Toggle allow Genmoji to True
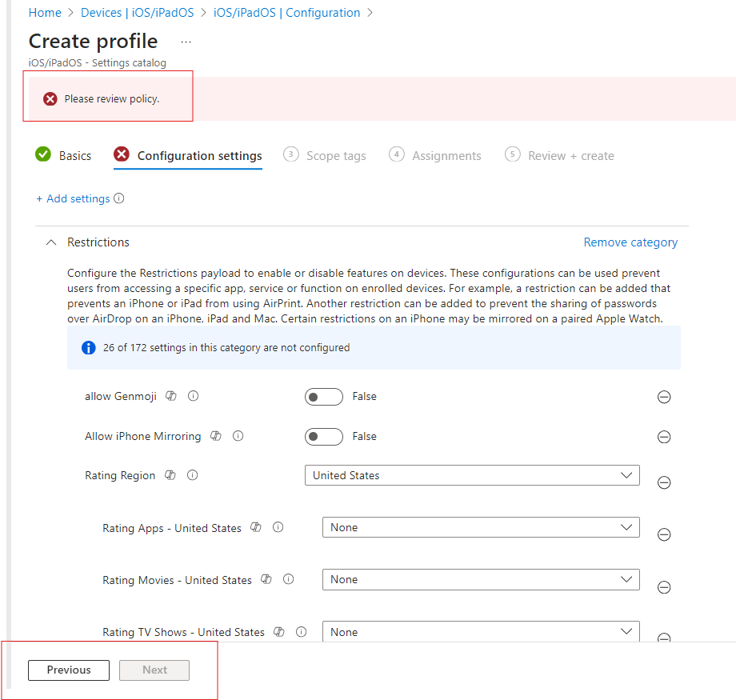 [x=324, y=396]
